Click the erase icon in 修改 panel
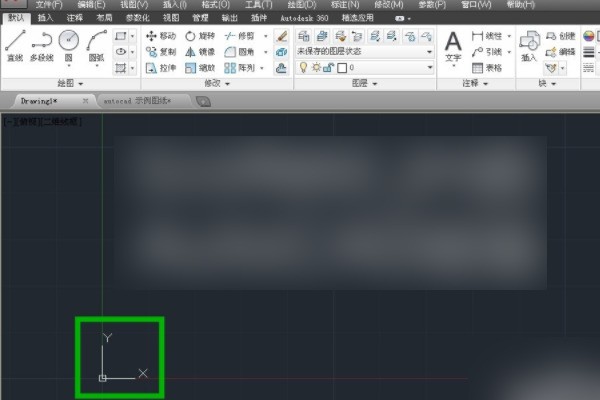The height and width of the screenshot is (400, 600). (x=282, y=36)
